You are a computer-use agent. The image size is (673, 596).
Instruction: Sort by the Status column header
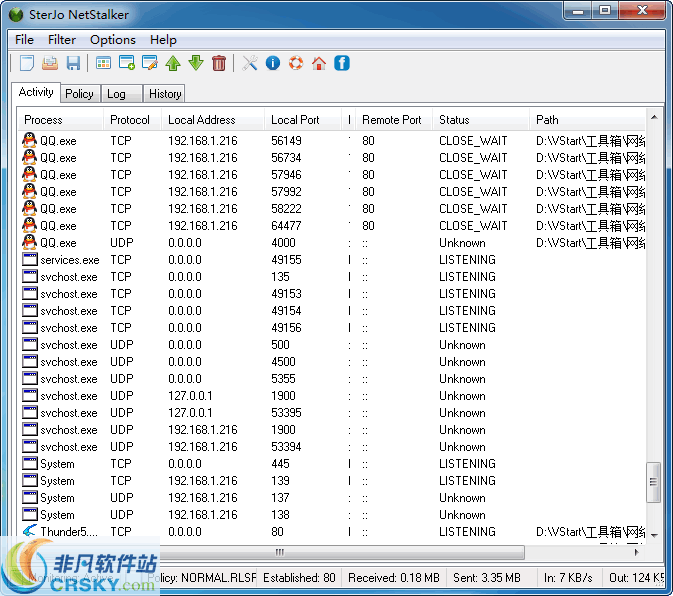(x=481, y=120)
